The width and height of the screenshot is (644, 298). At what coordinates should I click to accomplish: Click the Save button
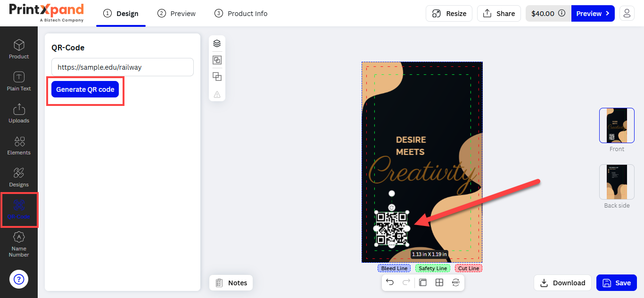click(617, 283)
